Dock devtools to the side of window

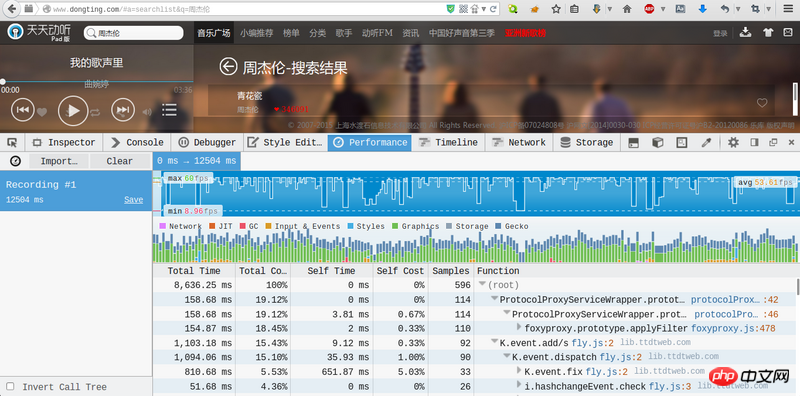(754, 143)
